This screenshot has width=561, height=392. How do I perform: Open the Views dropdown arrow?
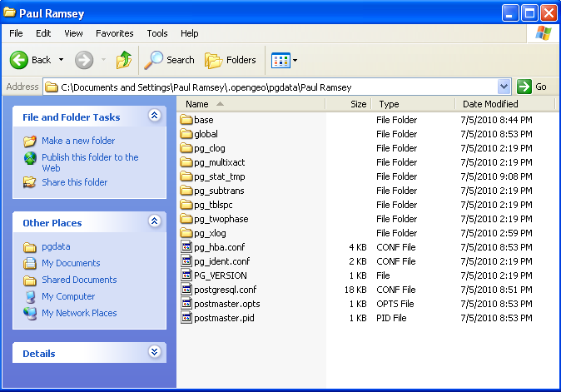coord(295,61)
